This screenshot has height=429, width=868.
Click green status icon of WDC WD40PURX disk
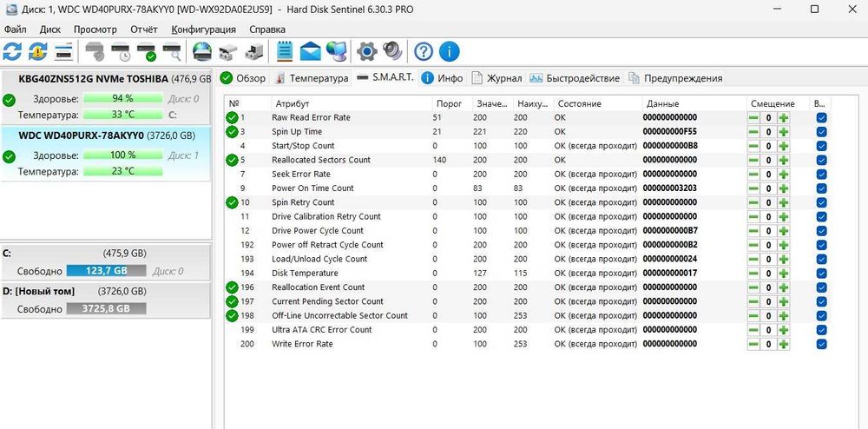(9, 156)
